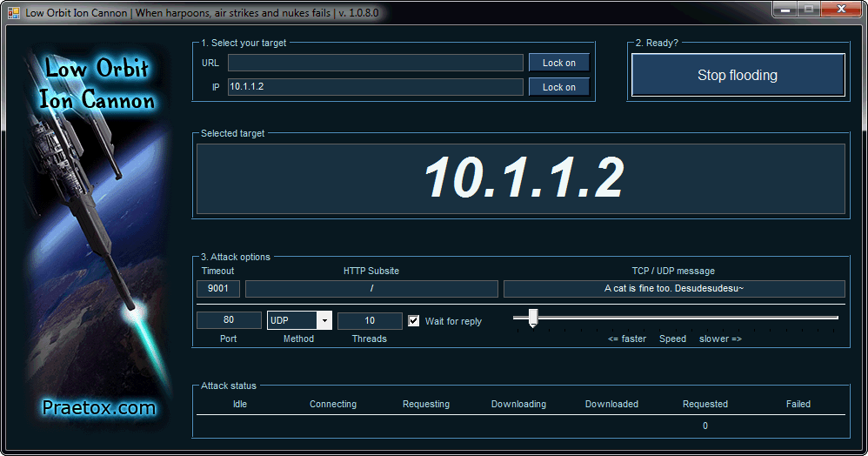Click the 'slower =>' speed label

point(720,339)
